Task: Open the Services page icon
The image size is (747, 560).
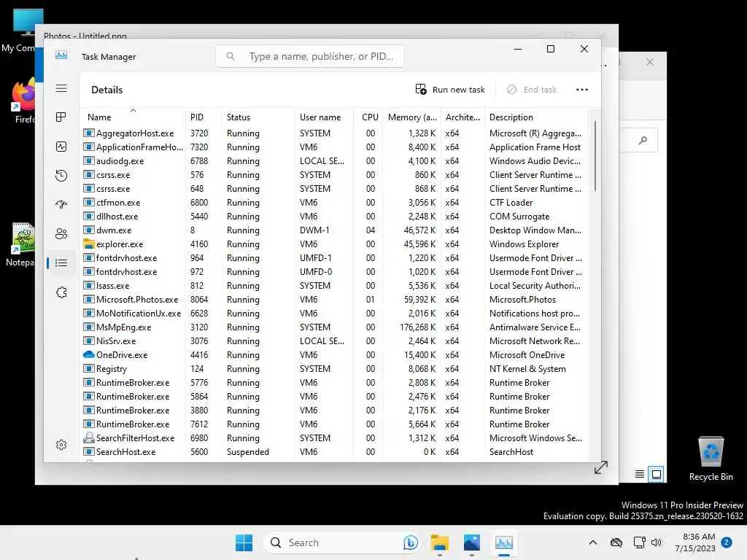Action: (x=61, y=292)
